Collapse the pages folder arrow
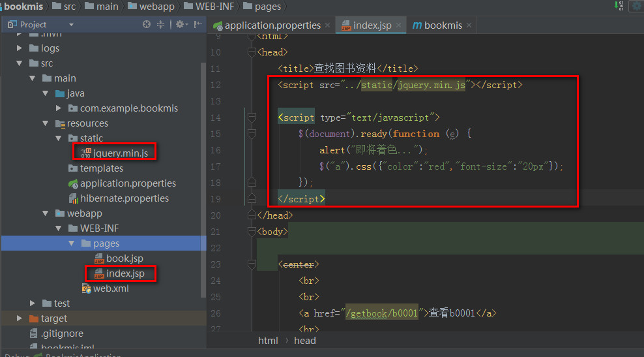Screen dimensions: 644x357 pyautogui.click(x=72, y=243)
